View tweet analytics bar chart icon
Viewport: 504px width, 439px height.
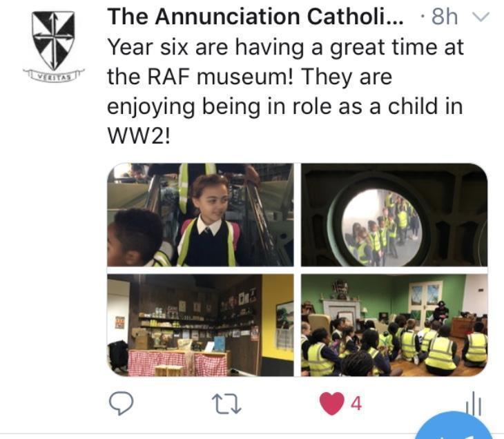[x=474, y=403]
